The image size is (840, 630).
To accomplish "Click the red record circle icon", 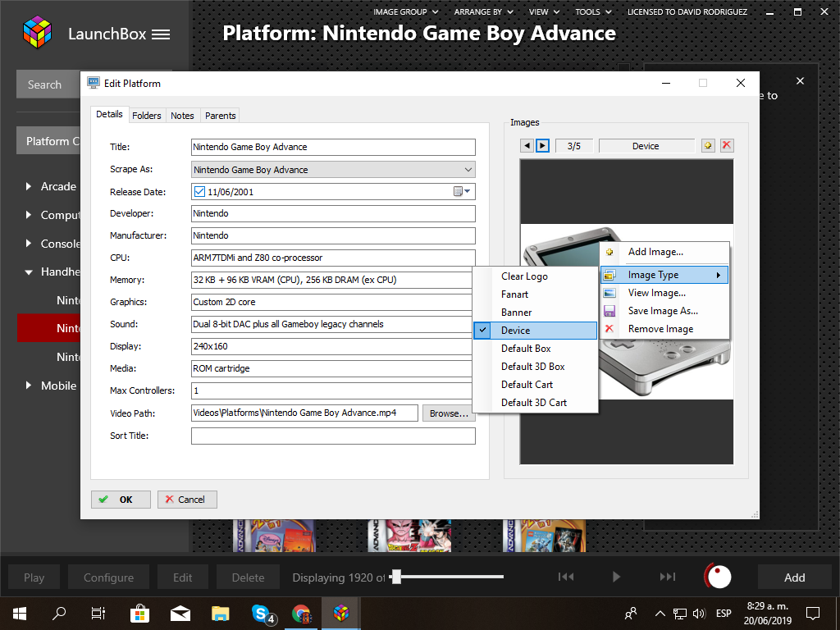I will point(718,577).
